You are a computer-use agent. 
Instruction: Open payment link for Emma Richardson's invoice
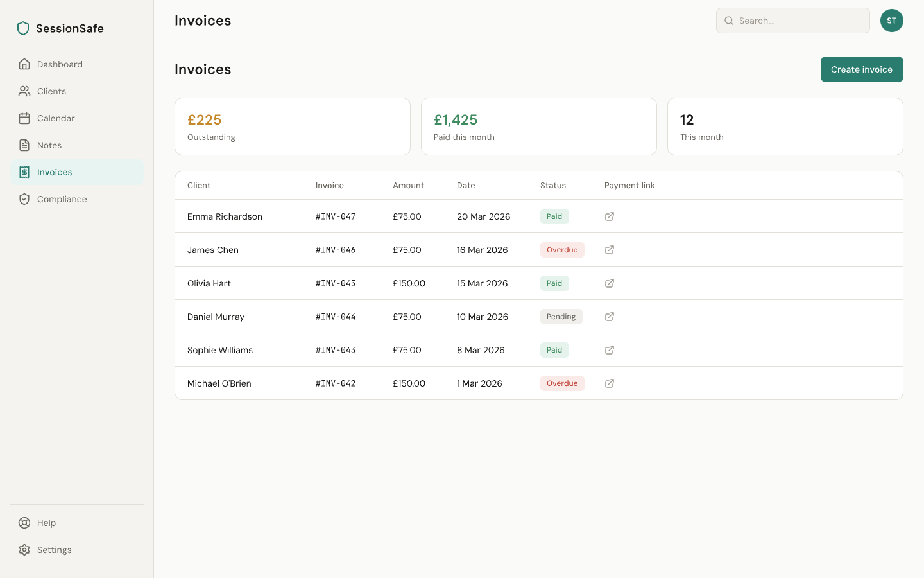[609, 216]
